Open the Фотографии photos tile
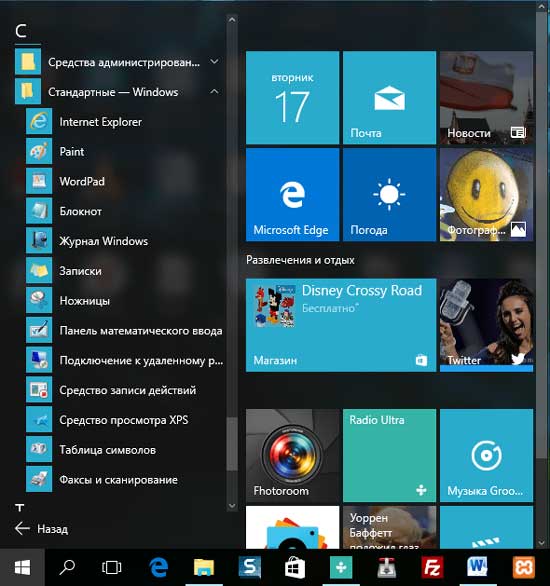Viewport: 550px width, 586px height. pyautogui.click(x=486, y=195)
